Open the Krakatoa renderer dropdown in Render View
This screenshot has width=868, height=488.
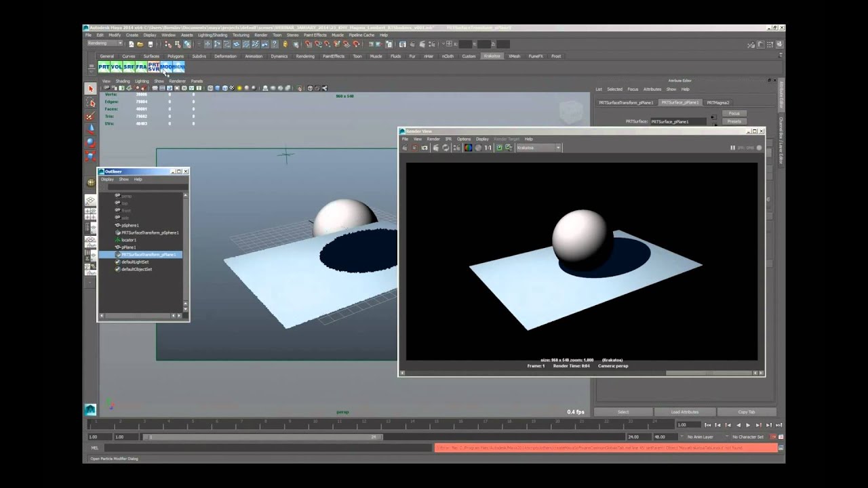538,148
